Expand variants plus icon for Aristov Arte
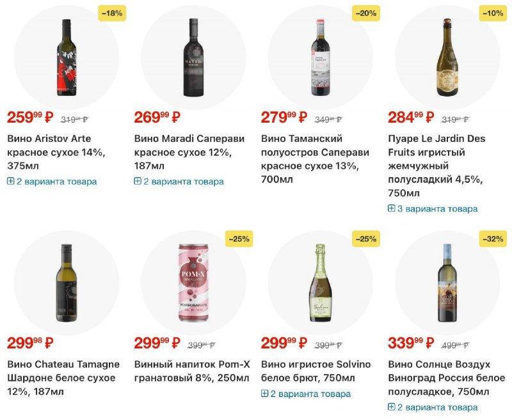This screenshot has height=420, width=512. 11,182
